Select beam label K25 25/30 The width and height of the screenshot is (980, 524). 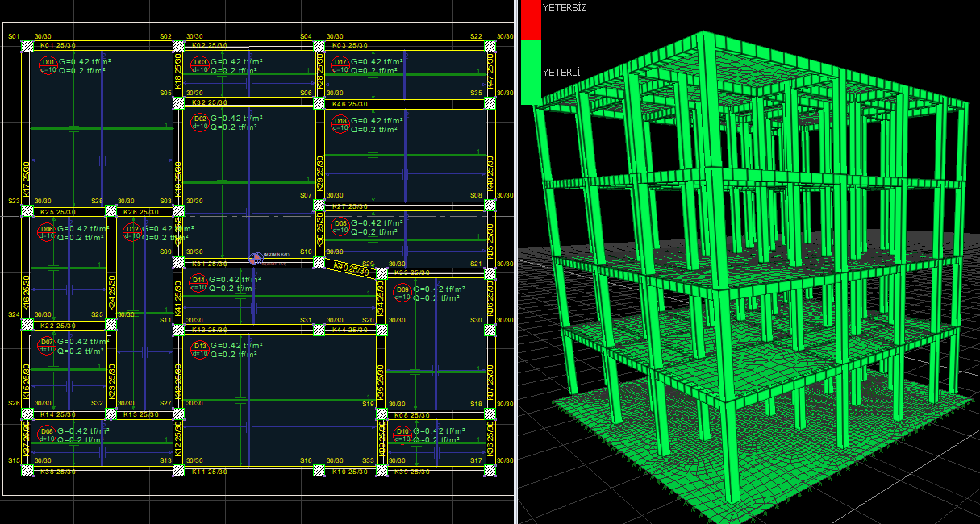(x=59, y=212)
